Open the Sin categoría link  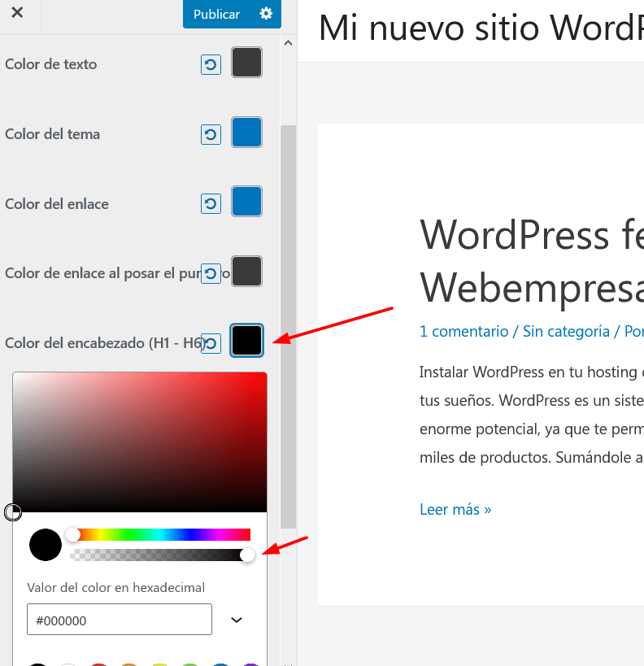click(566, 331)
